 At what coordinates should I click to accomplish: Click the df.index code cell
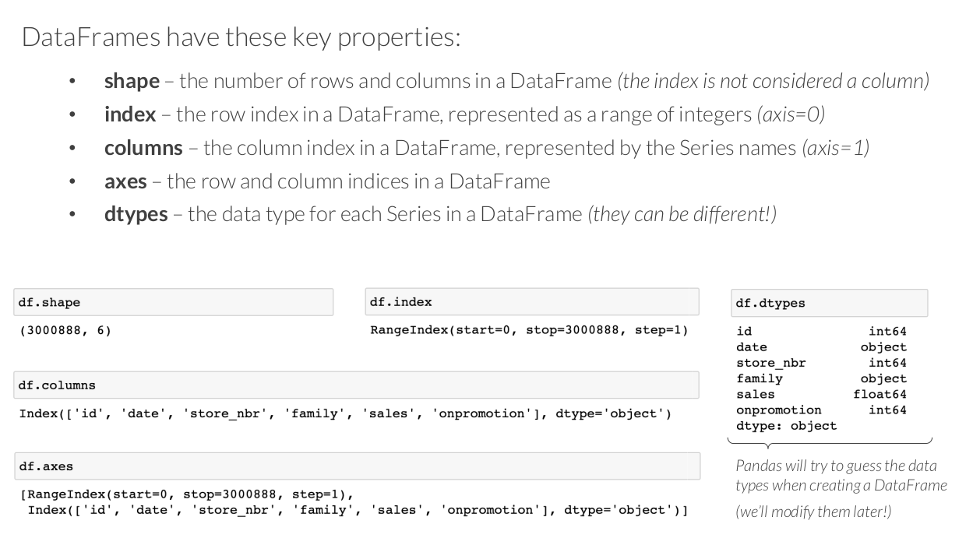(x=531, y=301)
